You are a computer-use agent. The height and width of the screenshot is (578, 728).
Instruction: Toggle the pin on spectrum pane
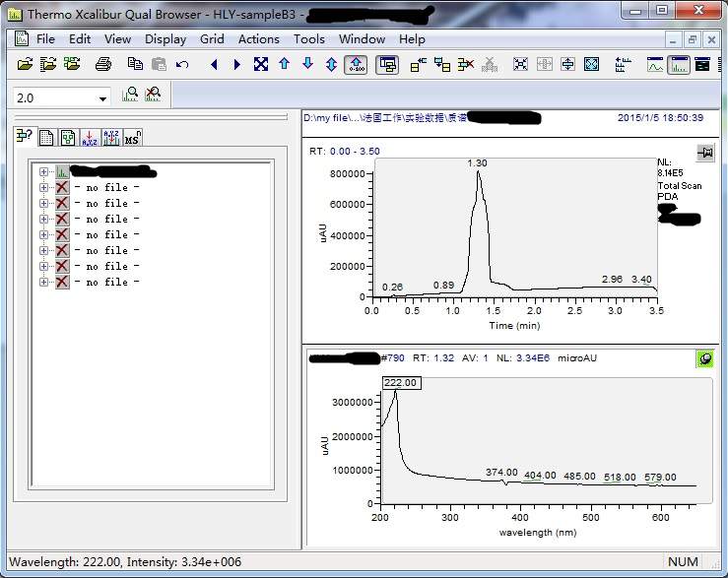tap(705, 359)
